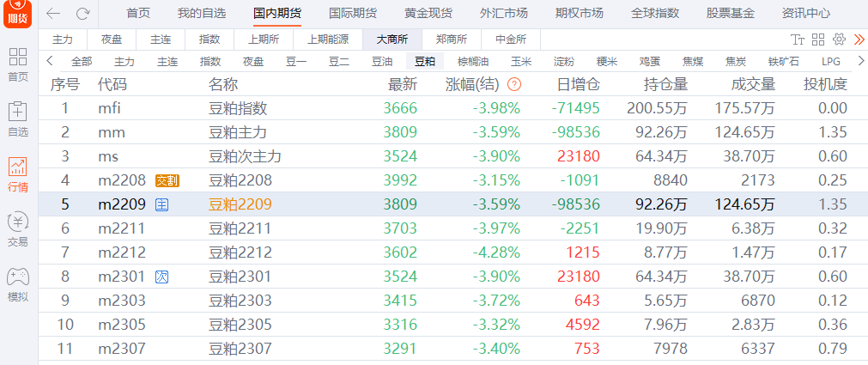Select the 郑商所 exchange tab
The image size is (868, 365).
click(x=452, y=40)
